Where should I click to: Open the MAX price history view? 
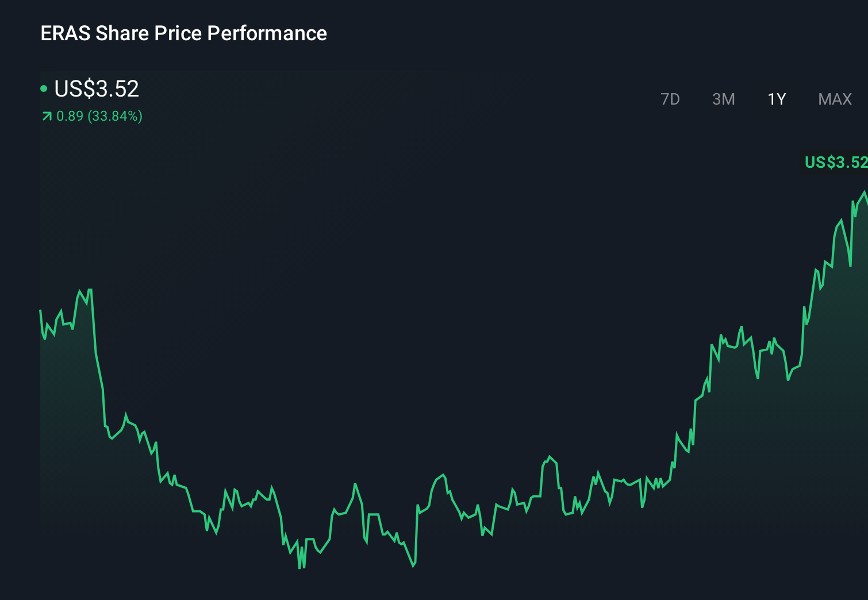pyautogui.click(x=834, y=99)
